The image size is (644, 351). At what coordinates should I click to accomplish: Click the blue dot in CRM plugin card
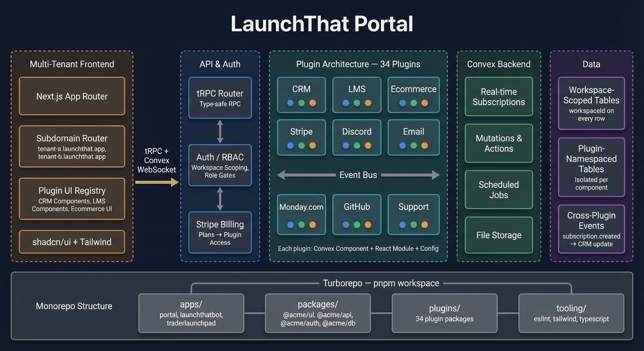click(290, 103)
